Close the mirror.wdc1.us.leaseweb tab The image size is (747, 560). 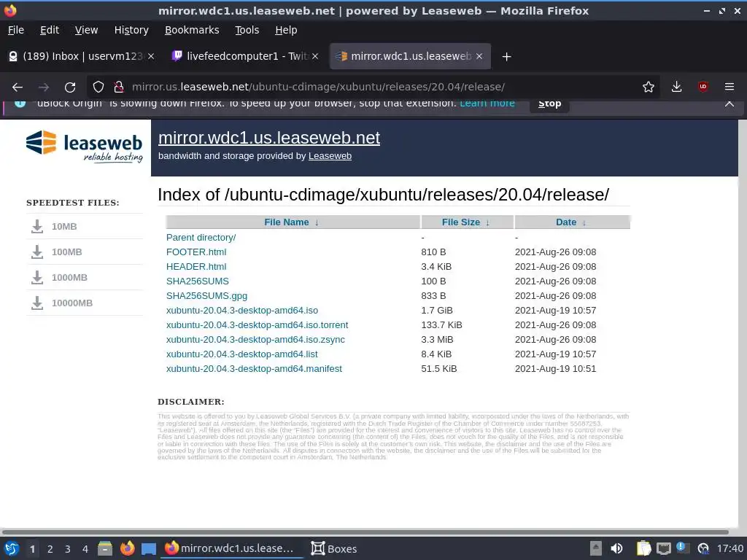(479, 56)
